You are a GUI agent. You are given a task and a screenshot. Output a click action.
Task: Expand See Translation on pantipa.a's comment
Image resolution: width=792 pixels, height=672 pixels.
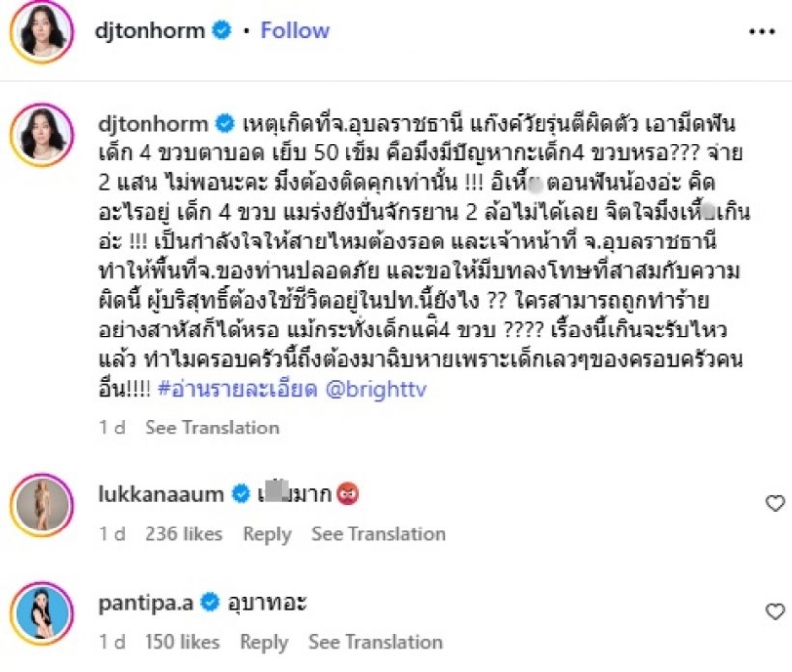(375, 642)
